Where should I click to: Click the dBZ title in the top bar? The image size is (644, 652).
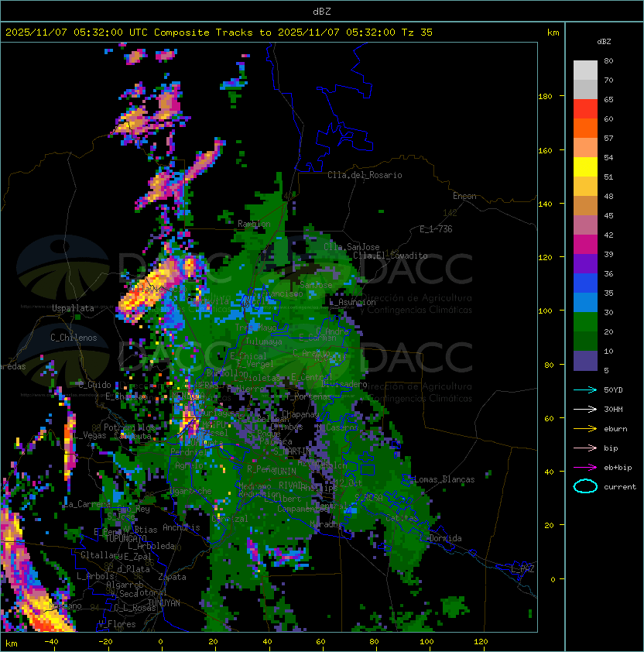click(x=322, y=12)
